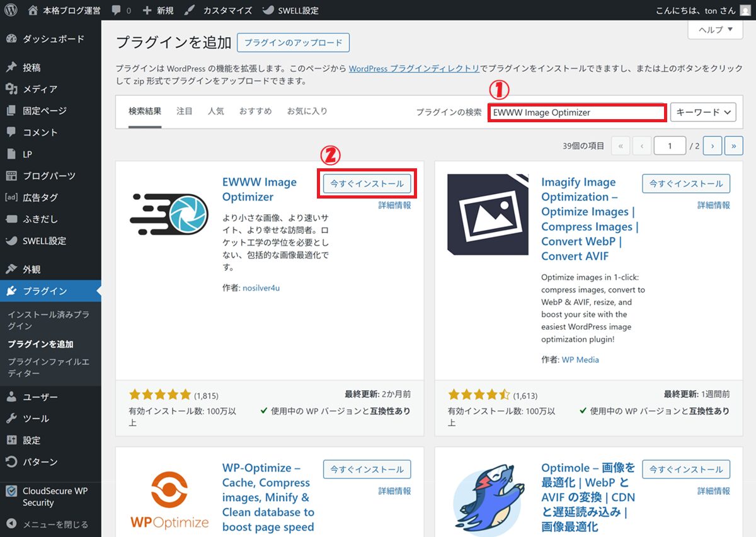Click the WordPress logo icon in admin bar
756x537 pixels.
pyautogui.click(x=11, y=11)
